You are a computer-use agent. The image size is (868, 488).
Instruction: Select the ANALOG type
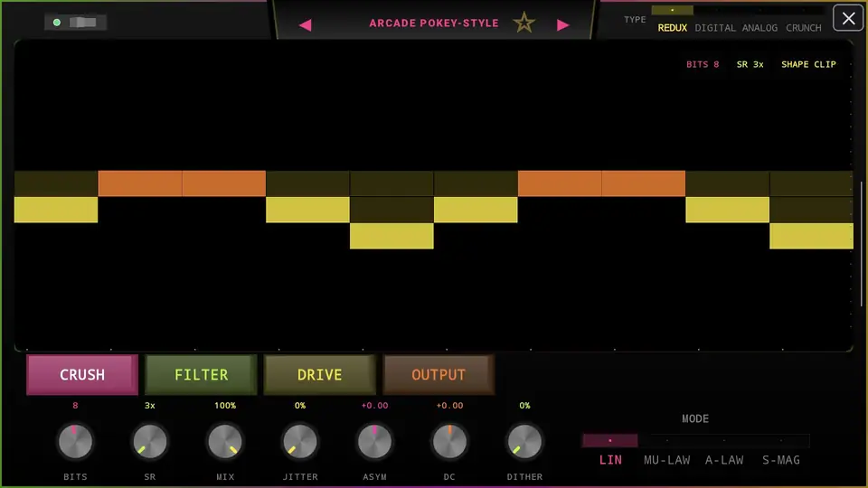(759, 28)
